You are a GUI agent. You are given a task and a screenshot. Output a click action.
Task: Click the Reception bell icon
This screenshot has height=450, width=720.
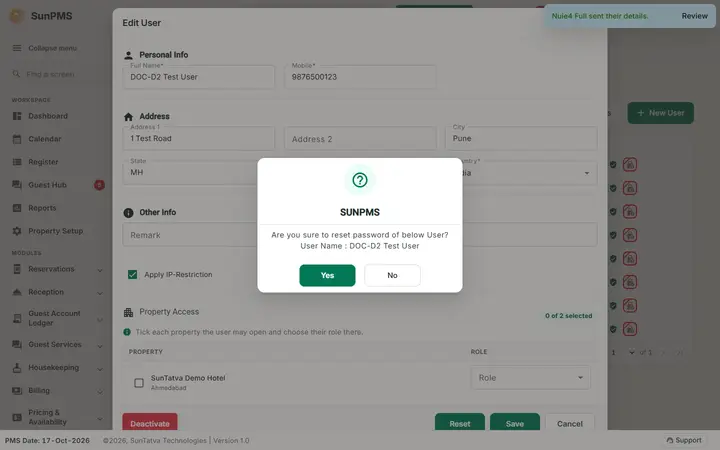click(17, 292)
